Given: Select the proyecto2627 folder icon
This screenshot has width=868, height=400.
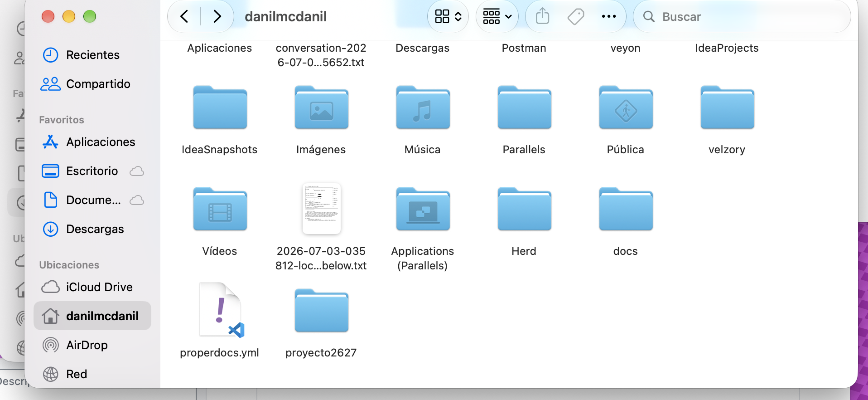Looking at the screenshot, I should [322, 311].
